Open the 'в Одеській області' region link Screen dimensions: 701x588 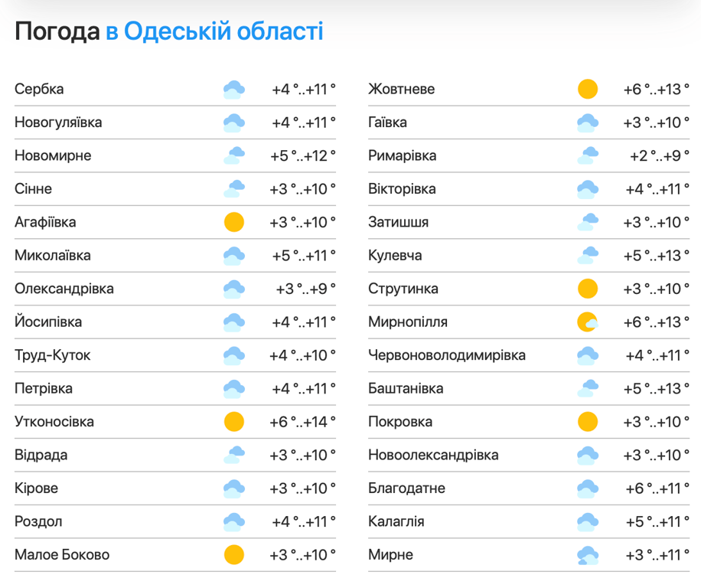(214, 31)
